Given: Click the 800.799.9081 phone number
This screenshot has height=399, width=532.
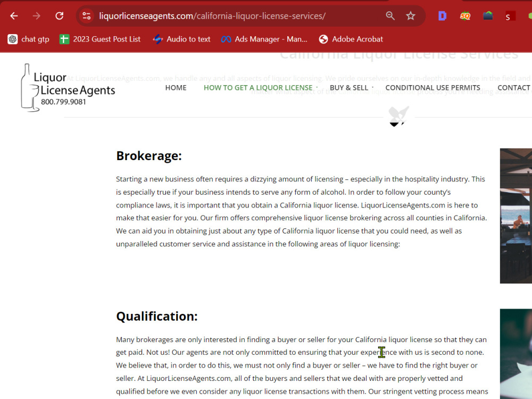Looking at the screenshot, I should [x=63, y=102].
